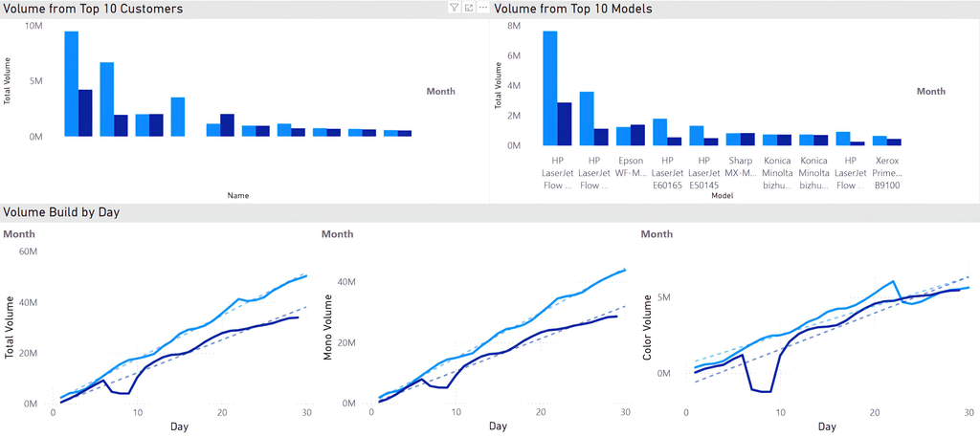Click the Day axis title under Color Volume chart
Image resolution: width=980 pixels, height=437 pixels.
click(827, 426)
